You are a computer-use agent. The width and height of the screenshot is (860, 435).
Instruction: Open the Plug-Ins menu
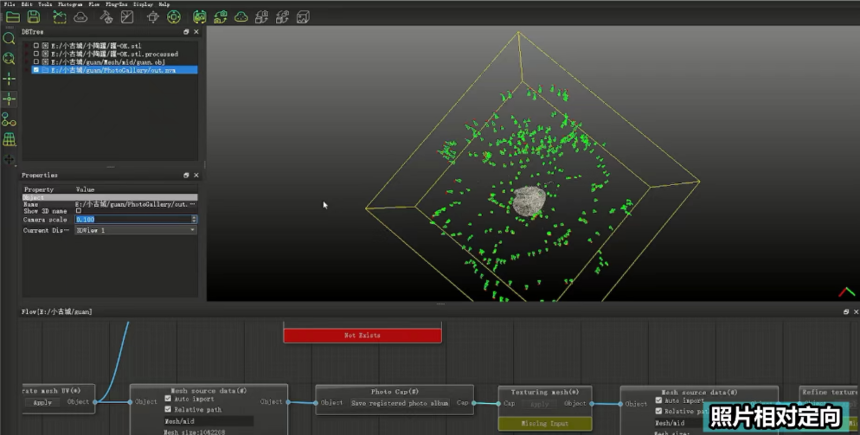click(x=116, y=4)
